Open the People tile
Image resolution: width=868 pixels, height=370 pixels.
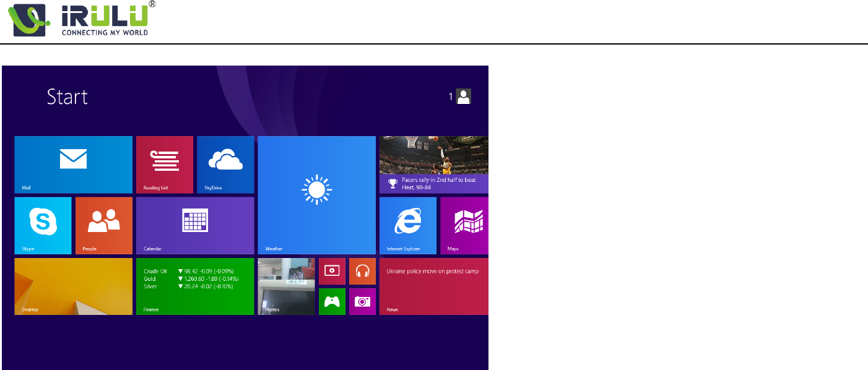104,226
